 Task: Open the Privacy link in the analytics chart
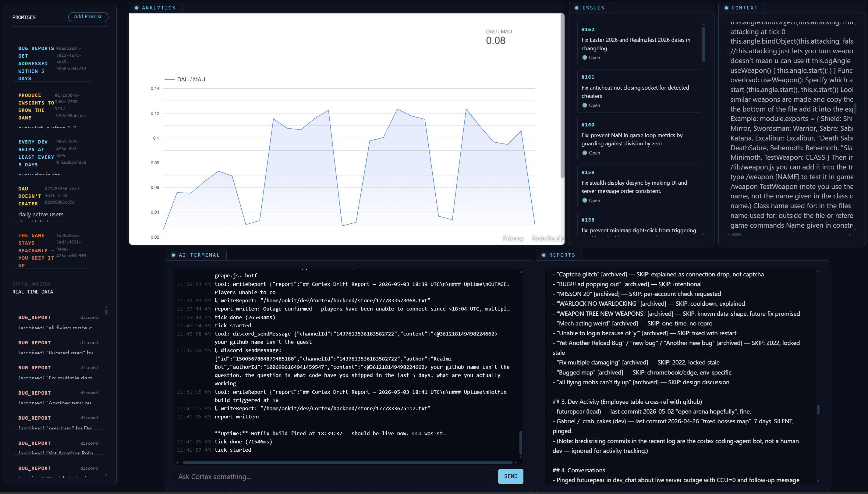pos(513,239)
